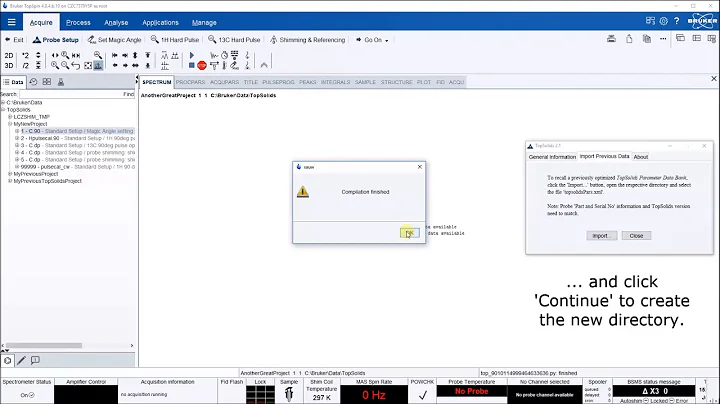Click Shimming & Referencing button

(x=307, y=40)
